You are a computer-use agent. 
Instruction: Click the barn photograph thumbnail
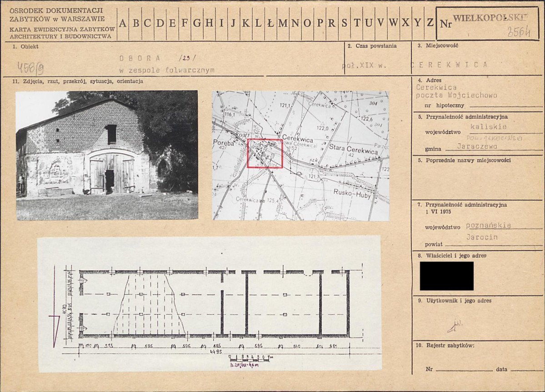[x=107, y=156]
